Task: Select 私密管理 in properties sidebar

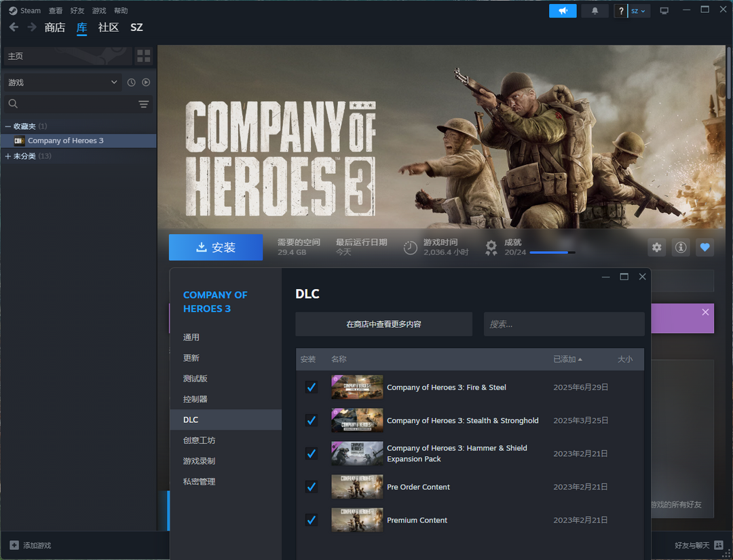Action: click(x=226, y=481)
